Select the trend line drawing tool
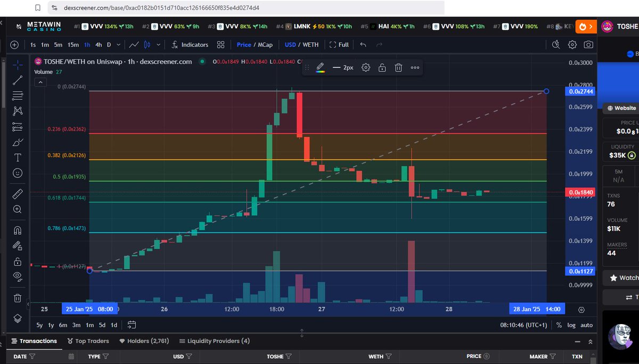This screenshot has height=364, width=639. tap(18, 80)
